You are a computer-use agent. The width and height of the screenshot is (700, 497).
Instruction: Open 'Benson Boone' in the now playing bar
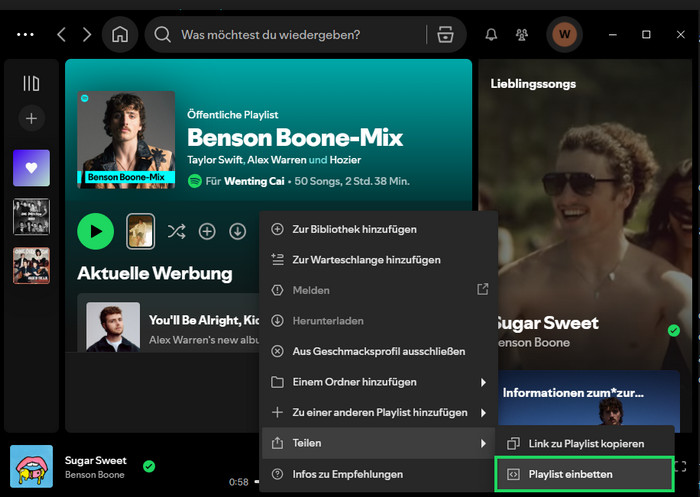[x=95, y=475]
